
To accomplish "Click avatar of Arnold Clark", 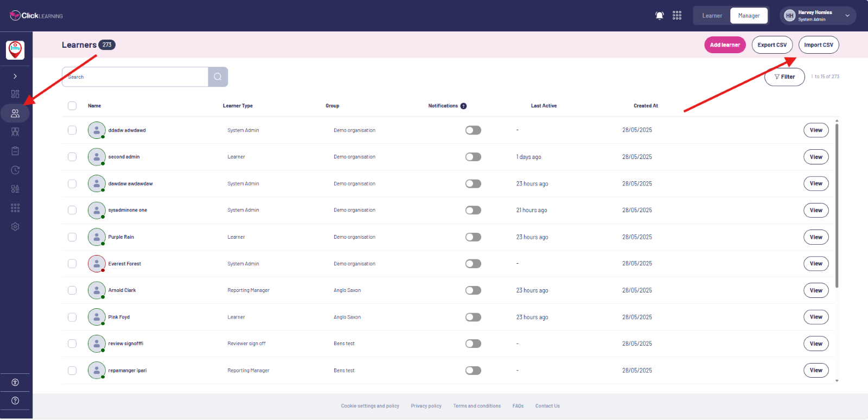I will tap(97, 290).
